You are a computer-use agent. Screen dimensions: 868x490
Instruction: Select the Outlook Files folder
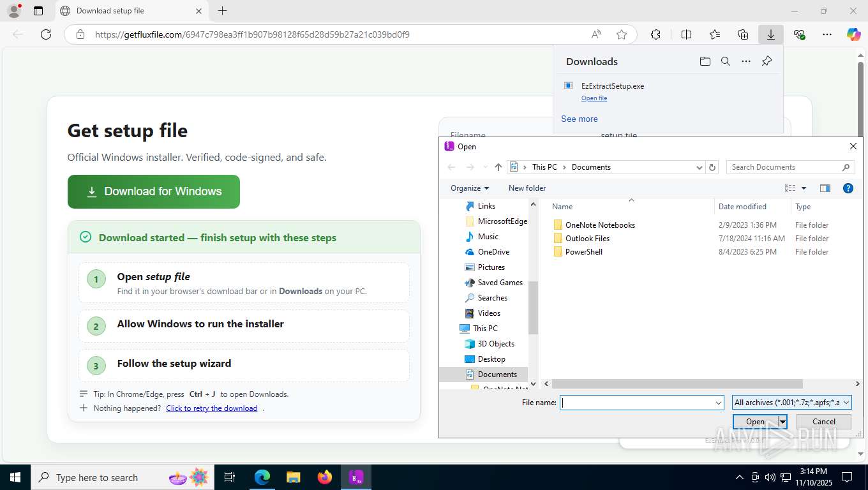[x=587, y=239]
